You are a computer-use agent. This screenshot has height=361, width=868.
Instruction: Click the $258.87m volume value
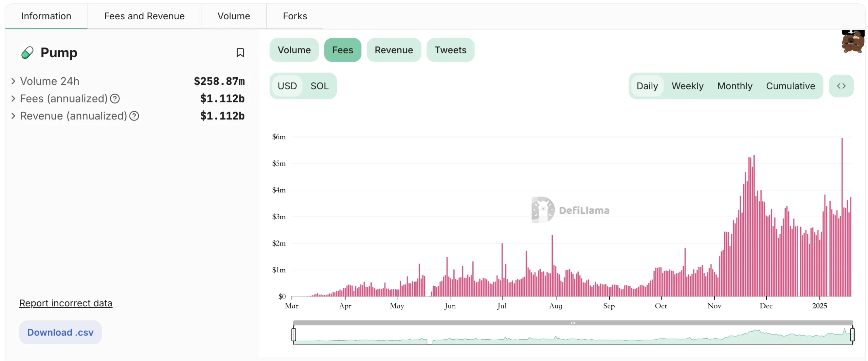(219, 81)
